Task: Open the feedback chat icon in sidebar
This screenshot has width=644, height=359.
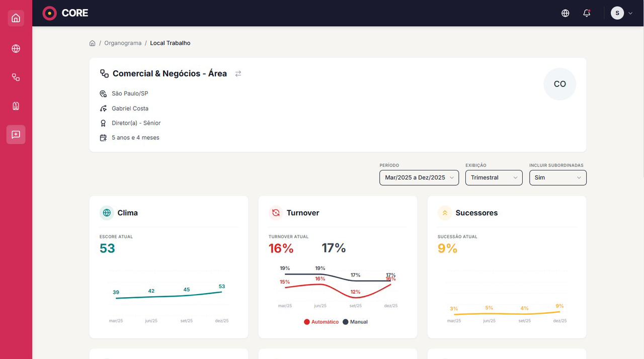Action: pos(16,135)
